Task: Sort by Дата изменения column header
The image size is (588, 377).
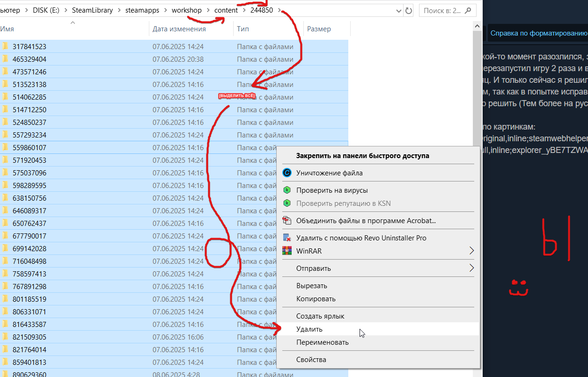Action: coord(179,29)
